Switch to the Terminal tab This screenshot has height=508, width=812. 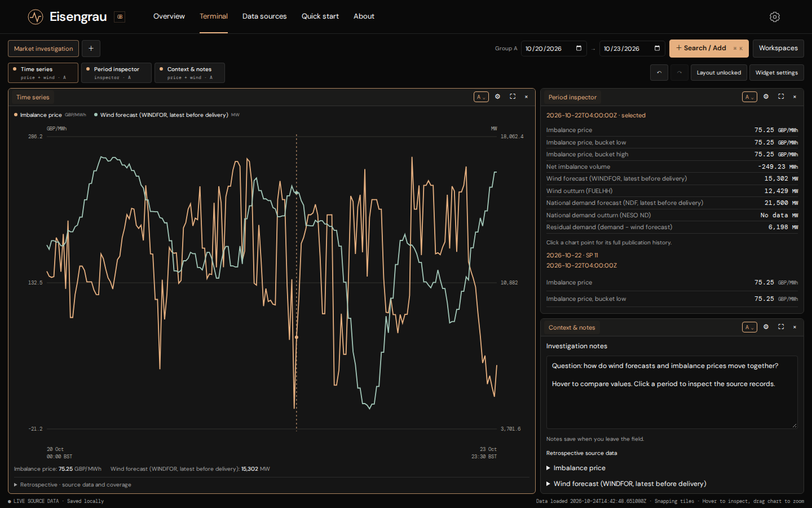coord(214,16)
